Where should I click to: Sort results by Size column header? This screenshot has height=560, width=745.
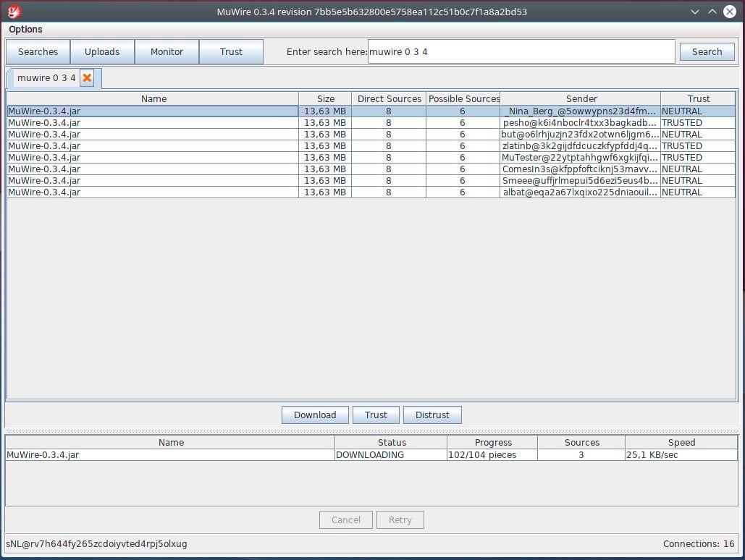[326, 99]
